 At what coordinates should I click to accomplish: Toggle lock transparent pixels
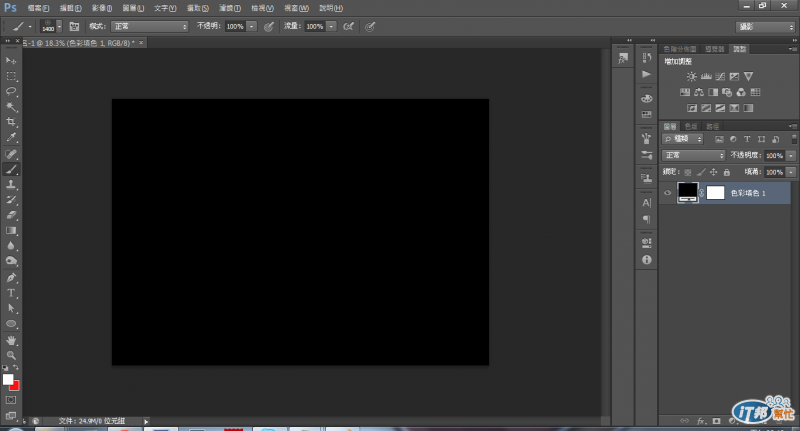pyautogui.click(x=688, y=172)
